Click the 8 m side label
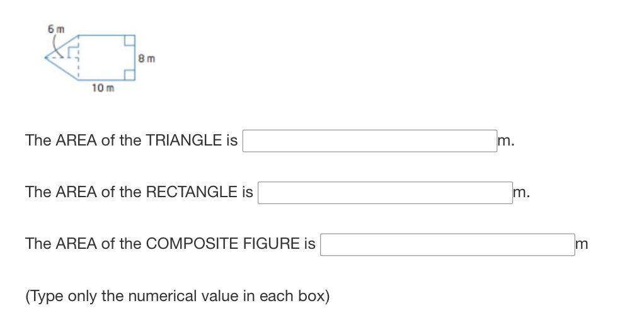Image resolution: width=644 pixels, height=320 pixels. click(147, 59)
